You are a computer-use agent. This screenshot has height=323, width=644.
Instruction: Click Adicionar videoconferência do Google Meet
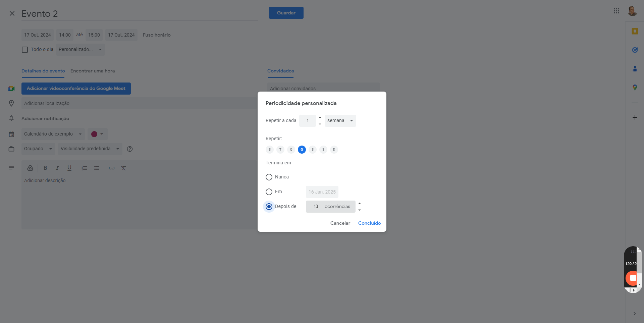pyautogui.click(x=76, y=89)
